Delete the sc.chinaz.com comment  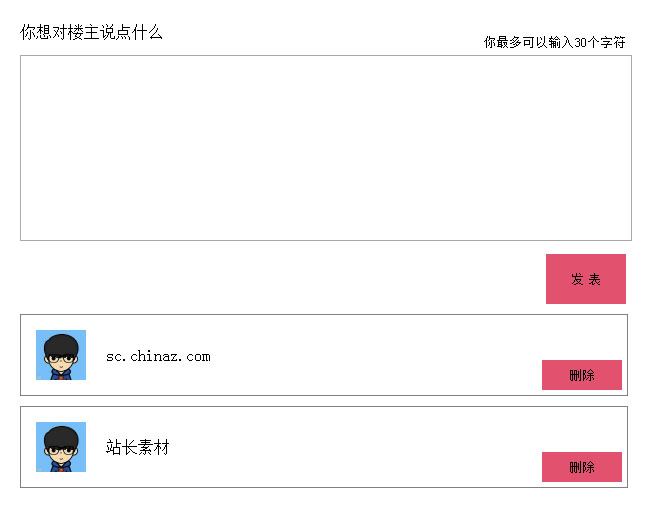[x=581, y=375]
